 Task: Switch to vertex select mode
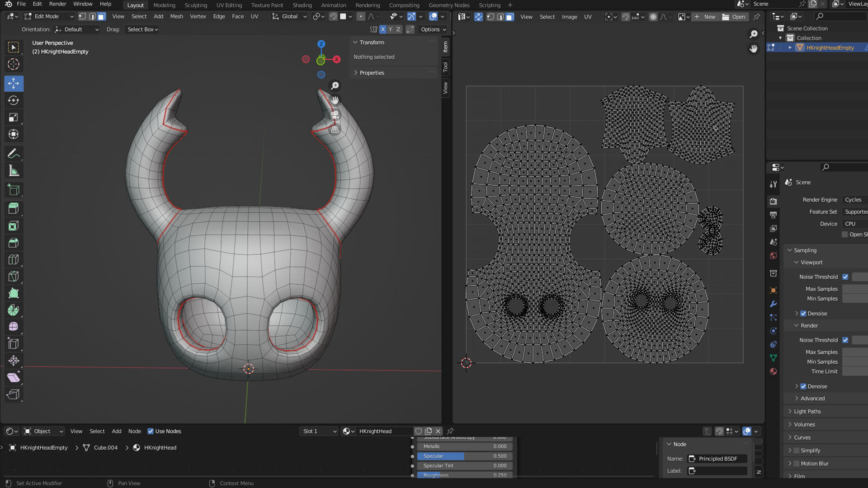click(x=82, y=16)
